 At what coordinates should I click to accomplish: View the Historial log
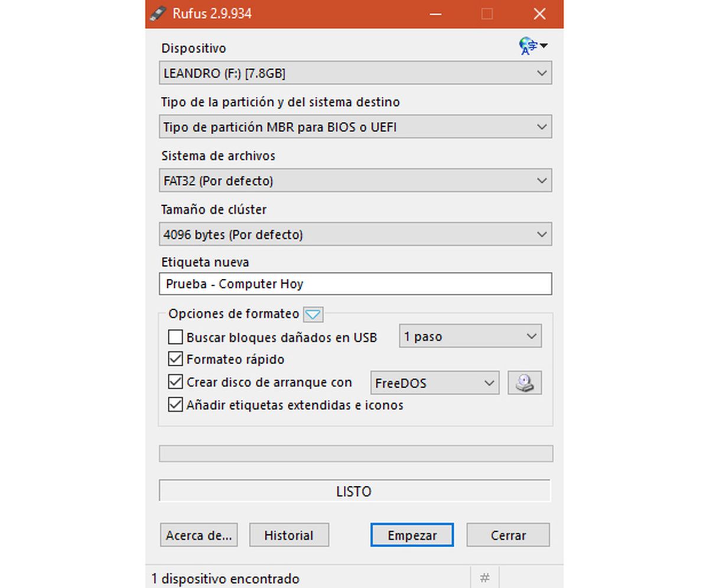tap(289, 535)
